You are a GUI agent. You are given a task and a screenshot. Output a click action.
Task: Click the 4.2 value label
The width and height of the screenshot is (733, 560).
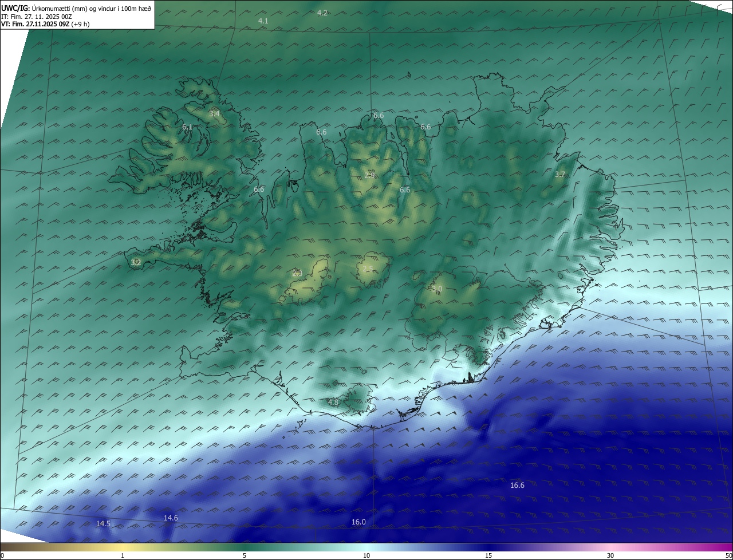tap(322, 13)
